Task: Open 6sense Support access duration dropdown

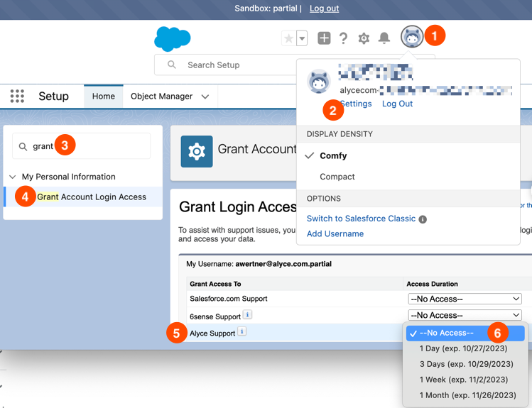Action: (465, 315)
